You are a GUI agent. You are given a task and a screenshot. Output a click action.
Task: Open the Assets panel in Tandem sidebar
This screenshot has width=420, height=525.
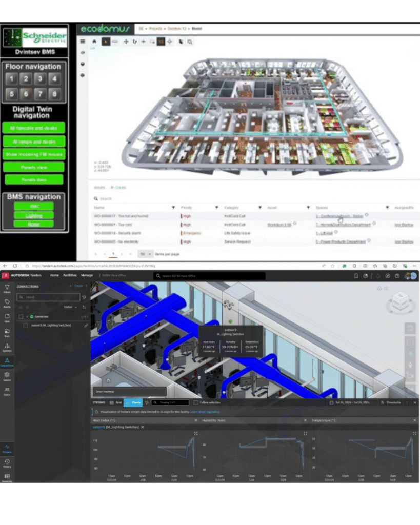coord(7,304)
